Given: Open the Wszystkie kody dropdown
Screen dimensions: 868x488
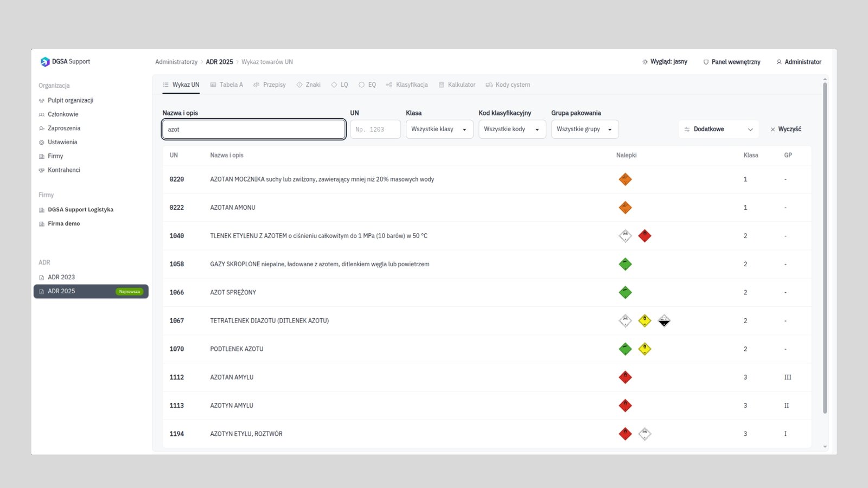Looking at the screenshot, I should pos(512,129).
